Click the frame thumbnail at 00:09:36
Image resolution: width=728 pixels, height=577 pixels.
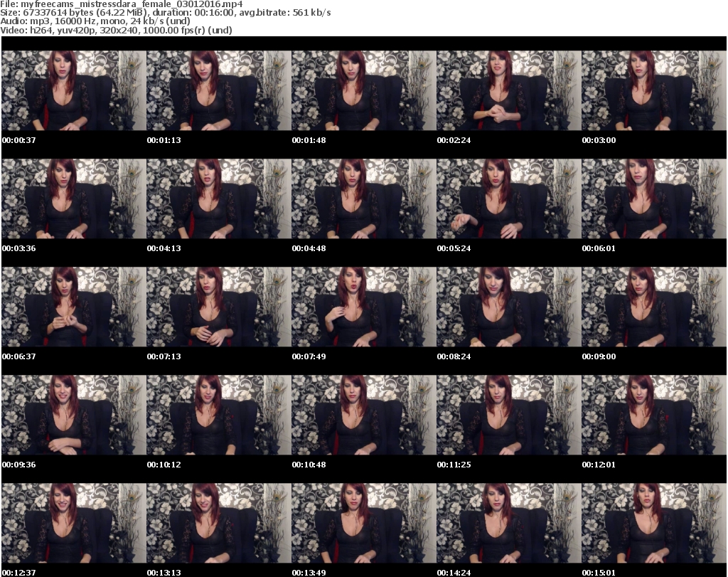click(74, 415)
